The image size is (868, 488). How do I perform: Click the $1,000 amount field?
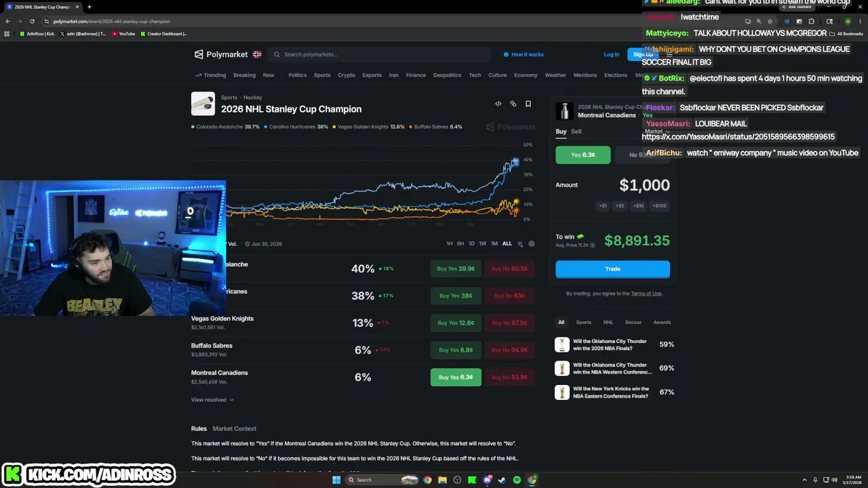point(644,185)
